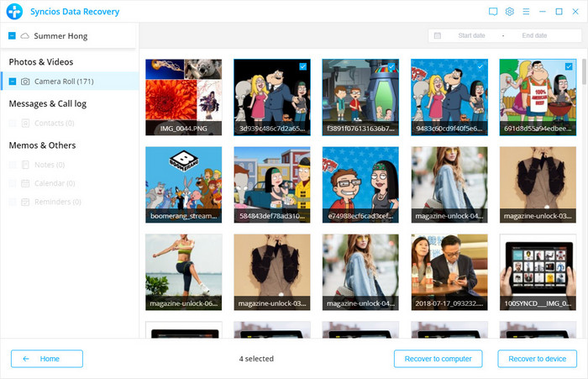Go back with the Home button
This screenshot has height=379, width=588.
tap(47, 359)
